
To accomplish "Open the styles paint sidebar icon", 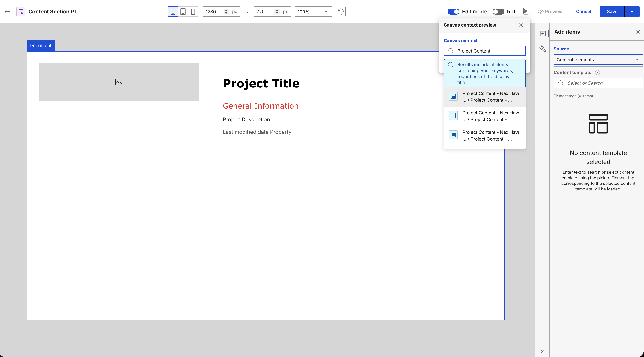I will point(543,49).
